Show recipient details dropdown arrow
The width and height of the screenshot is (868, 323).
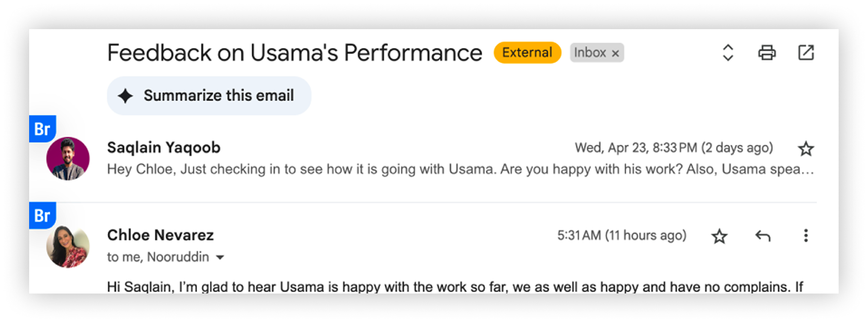(x=220, y=257)
